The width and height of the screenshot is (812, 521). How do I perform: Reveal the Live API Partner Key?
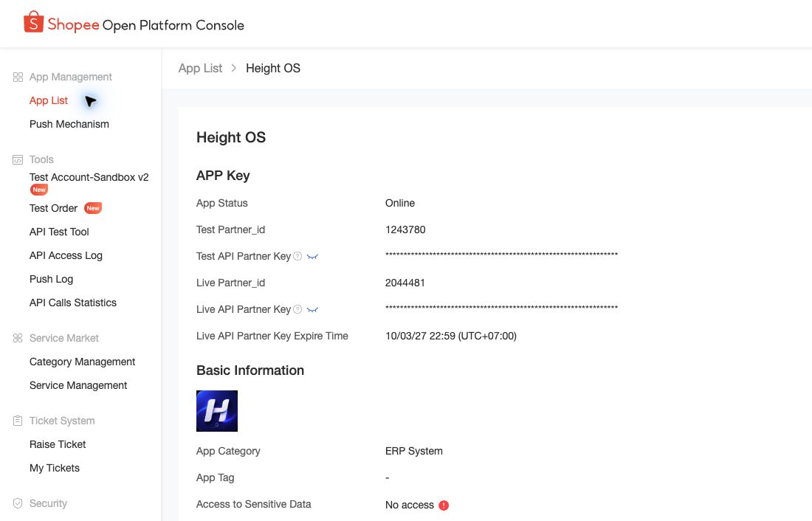click(x=312, y=310)
